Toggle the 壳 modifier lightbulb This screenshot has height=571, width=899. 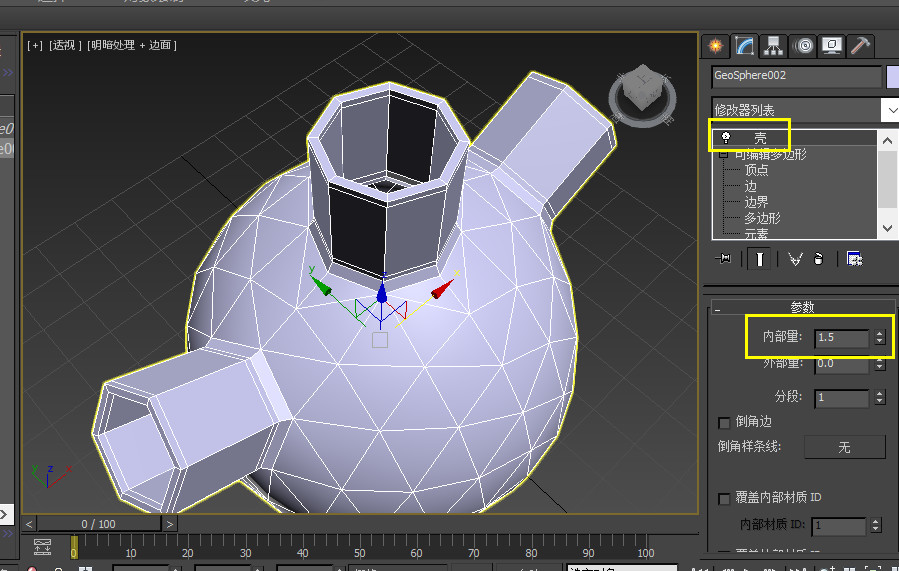(x=726, y=138)
